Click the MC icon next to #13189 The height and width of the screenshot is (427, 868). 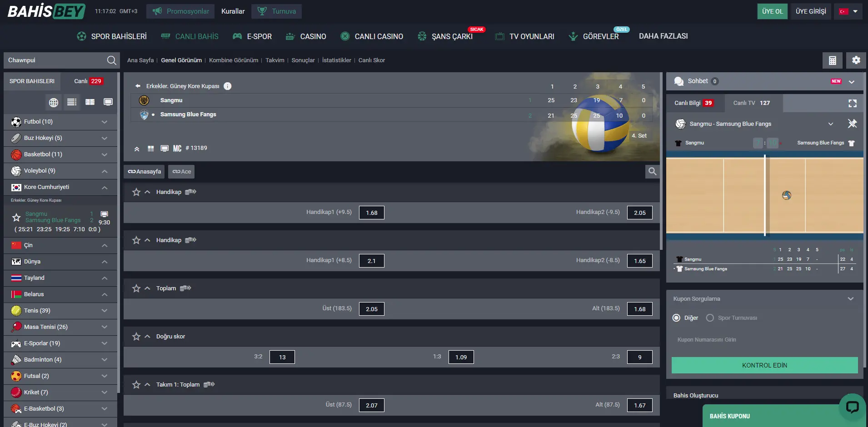click(x=177, y=149)
